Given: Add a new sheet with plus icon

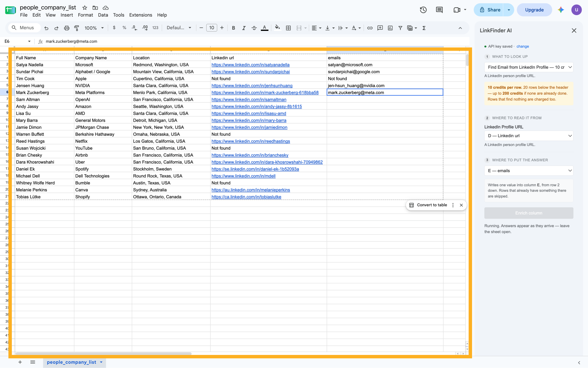Looking at the screenshot, I should (x=20, y=362).
